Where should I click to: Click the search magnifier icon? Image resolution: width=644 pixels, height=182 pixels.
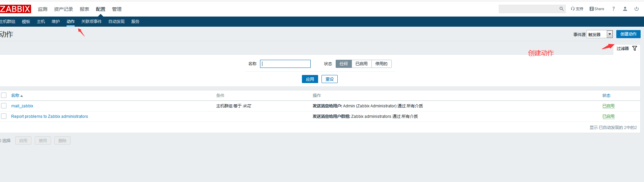click(x=561, y=9)
